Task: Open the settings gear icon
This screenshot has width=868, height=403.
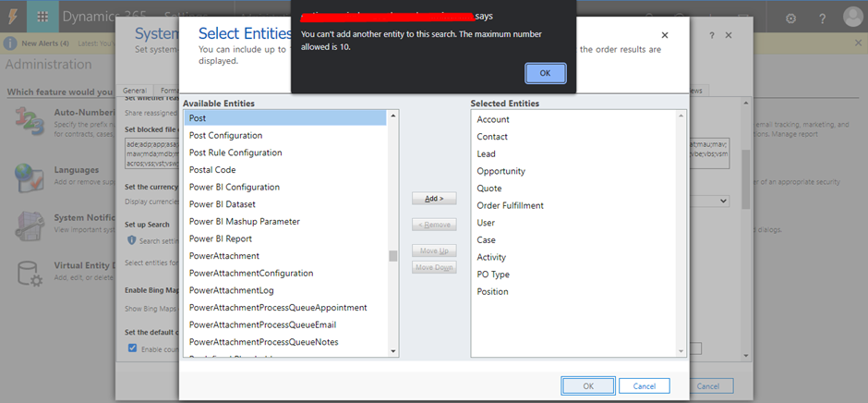Action: tap(791, 18)
